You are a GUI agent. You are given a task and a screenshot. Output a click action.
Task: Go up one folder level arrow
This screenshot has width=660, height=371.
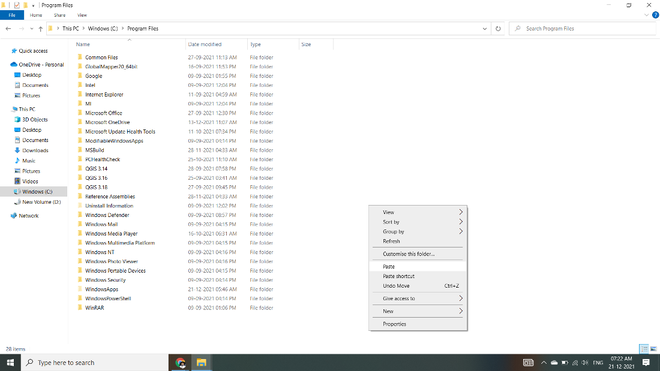40,29
